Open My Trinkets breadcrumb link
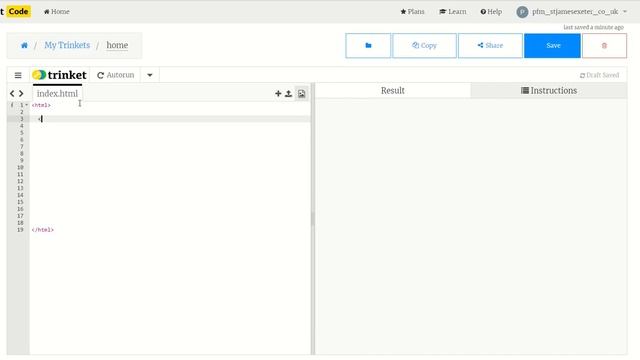 [67, 45]
